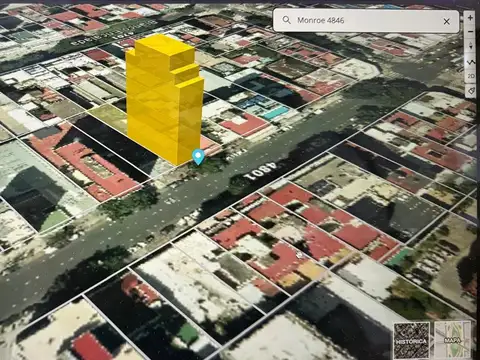Clear the search text with X
The width and height of the screenshot is (480, 360).
tap(447, 22)
